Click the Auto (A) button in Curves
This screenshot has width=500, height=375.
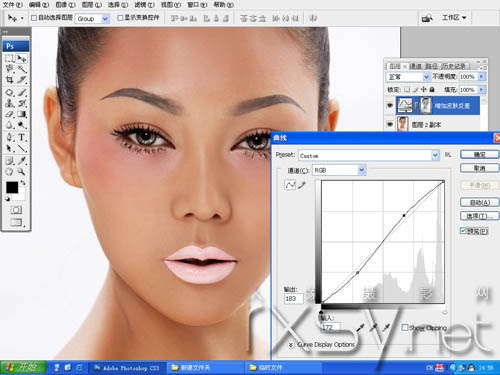pyautogui.click(x=480, y=202)
